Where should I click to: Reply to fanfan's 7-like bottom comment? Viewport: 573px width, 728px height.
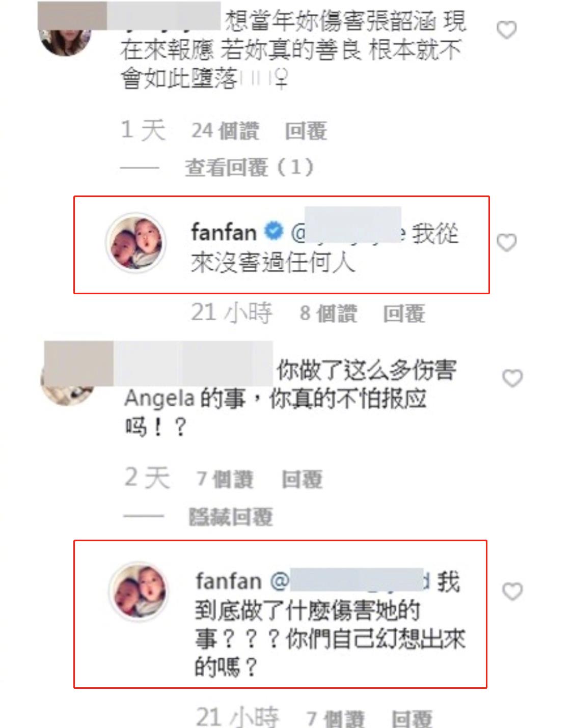point(412,718)
